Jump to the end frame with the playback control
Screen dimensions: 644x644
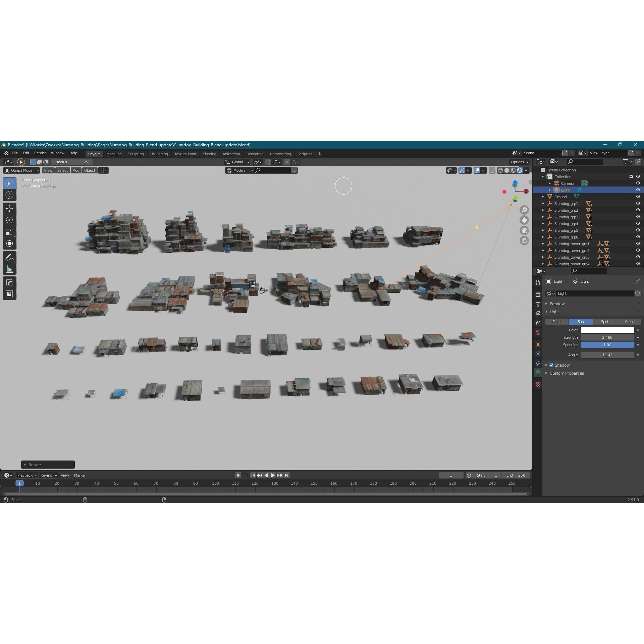coord(287,475)
